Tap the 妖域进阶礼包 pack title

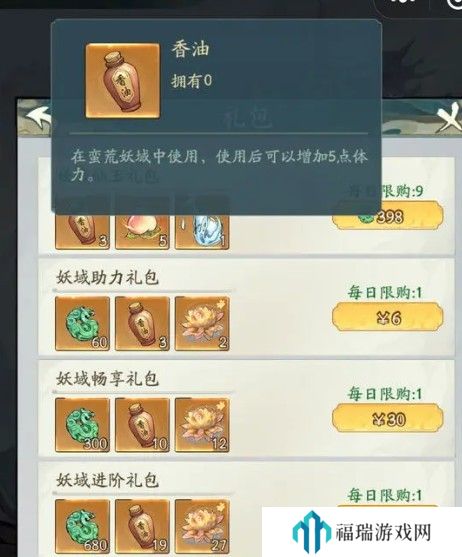click(107, 480)
